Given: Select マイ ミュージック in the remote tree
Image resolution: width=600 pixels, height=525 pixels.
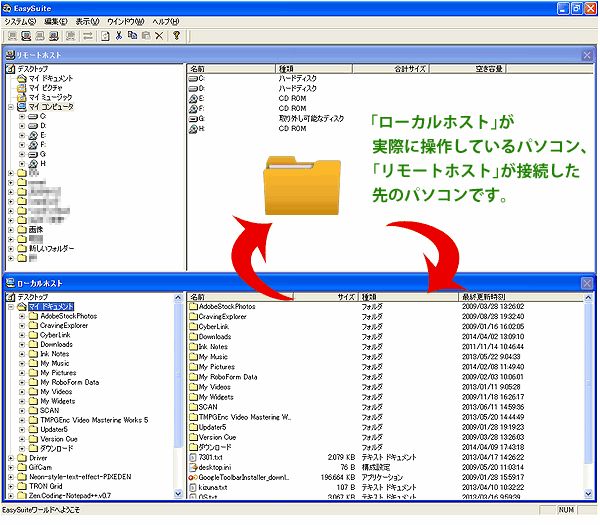Looking at the screenshot, I should [x=49, y=97].
